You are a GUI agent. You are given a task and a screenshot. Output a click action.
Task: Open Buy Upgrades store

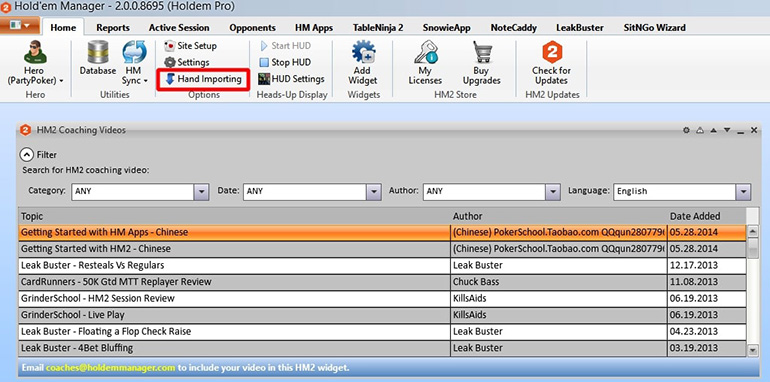(481, 63)
